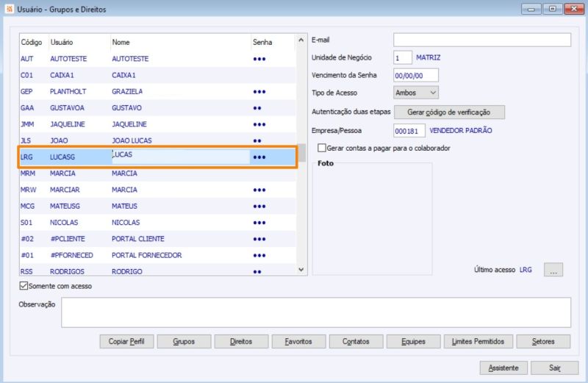Click the password dots in GUSTAVOA row
Image resolution: width=588 pixels, height=383 pixels.
pos(257,108)
